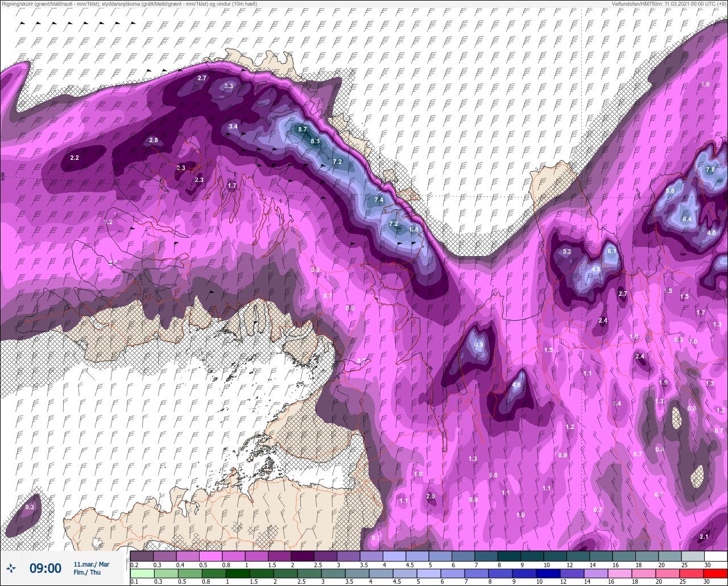Click the 2.1 precipitation value on the map
Image resolution: width=728 pixels, height=586 pixels.
pos(704,537)
